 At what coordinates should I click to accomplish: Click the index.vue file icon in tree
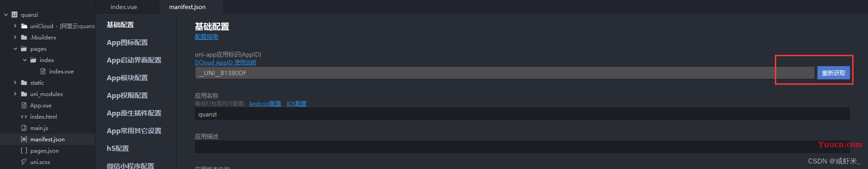click(x=43, y=71)
